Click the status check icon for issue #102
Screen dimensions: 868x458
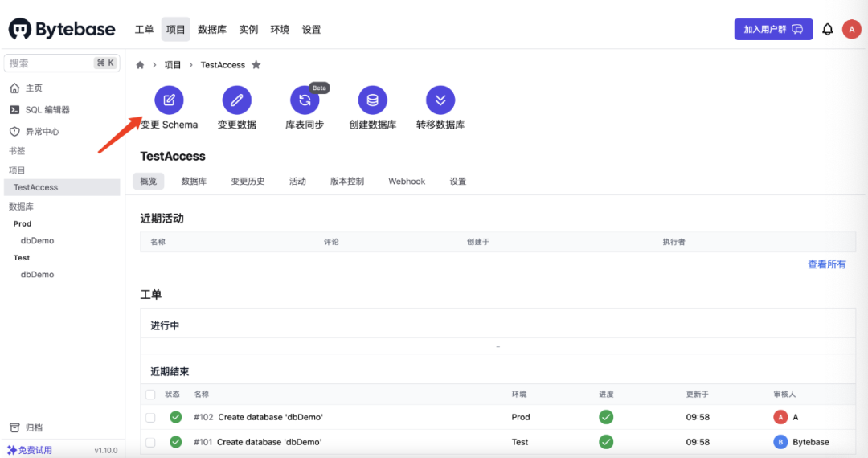click(x=175, y=417)
